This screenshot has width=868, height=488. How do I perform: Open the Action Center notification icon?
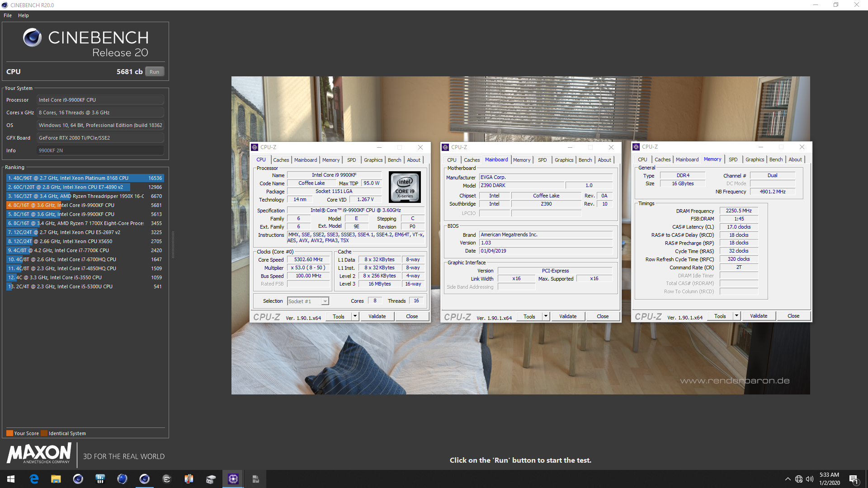click(x=854, y=479)
